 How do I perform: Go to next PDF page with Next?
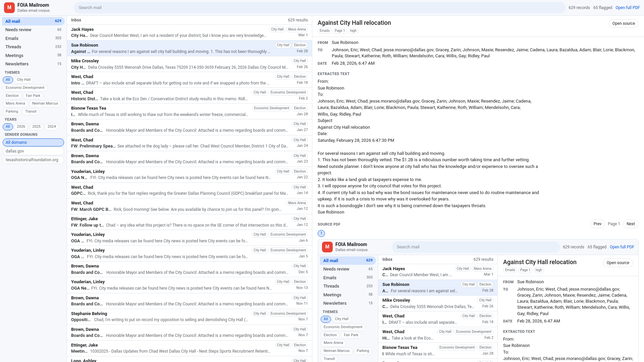pos(631,224)
